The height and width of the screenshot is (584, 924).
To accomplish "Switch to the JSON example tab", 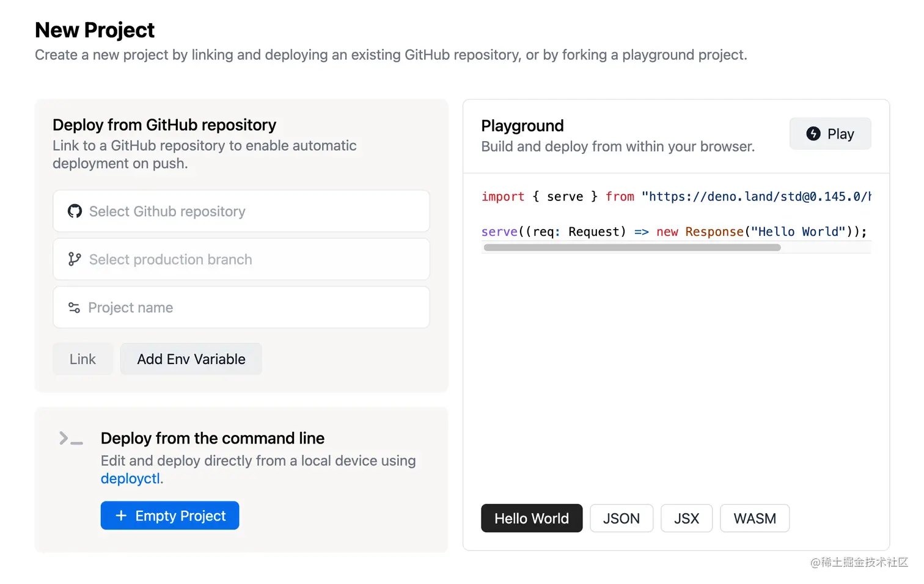I will tap(621, 519).
